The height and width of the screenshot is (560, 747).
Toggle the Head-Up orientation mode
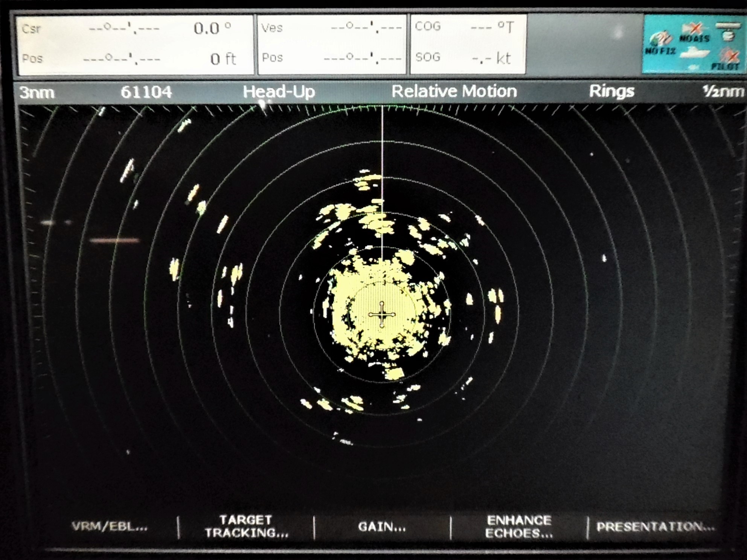tap(279, 91)
